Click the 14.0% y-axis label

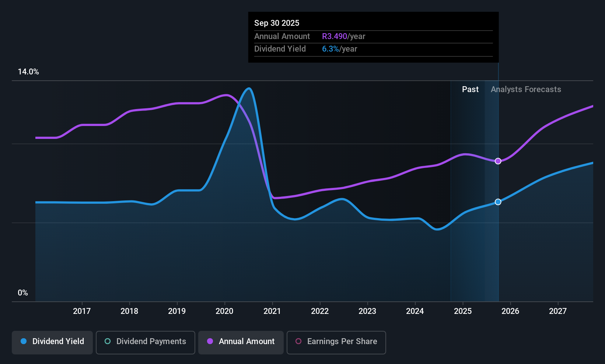tap(28, 72)
